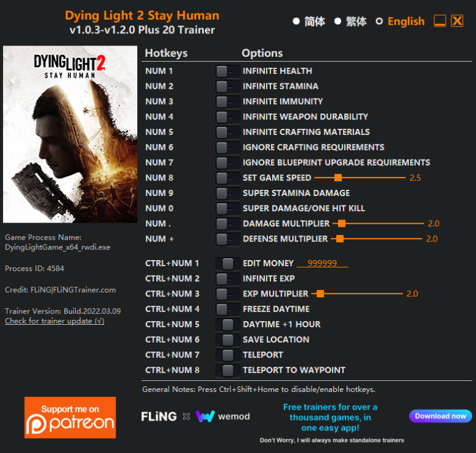
Task: Select the Process ID: 4584 text
Action: click(x=34, y=269)
